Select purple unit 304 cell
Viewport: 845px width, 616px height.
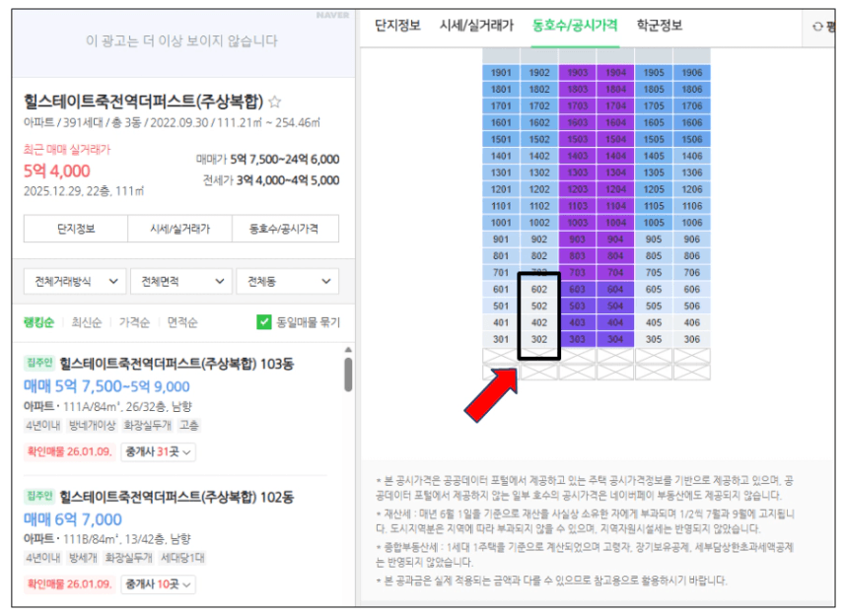[x=615, y=339]
